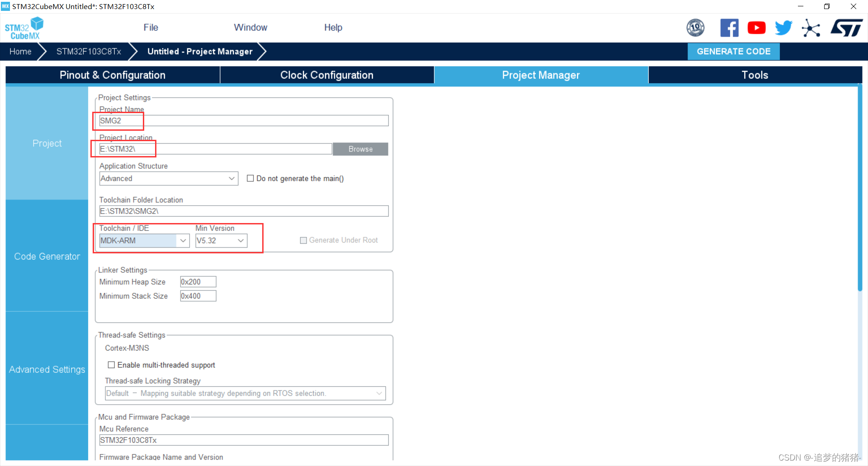868x466 pixels.
Task: Switch to the Clock Configuration tab
Action: tap(327, 75)
